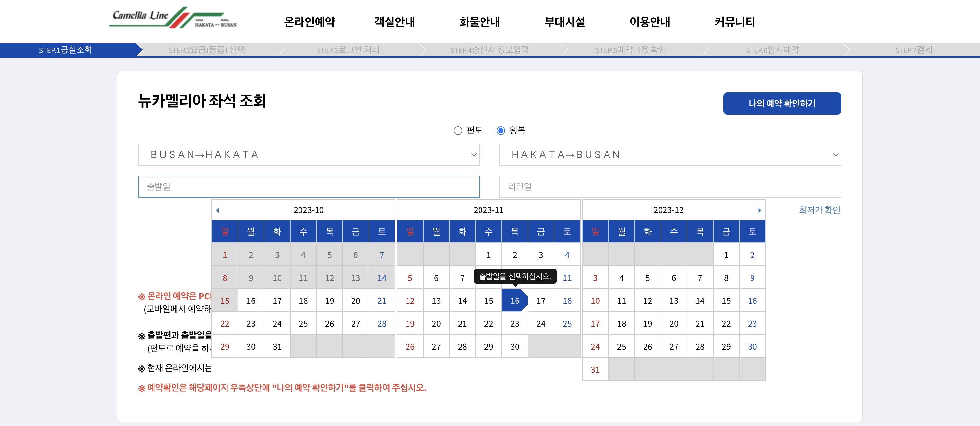
Task: Click 최저가 확인 link
Action: point(820,210)
